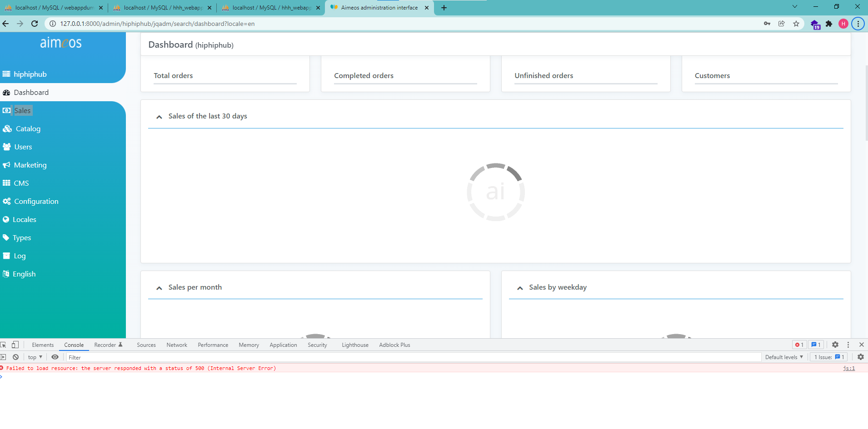Open the CMS section
The height and width of the screenshot is (429, 868).
coord(21,183)
